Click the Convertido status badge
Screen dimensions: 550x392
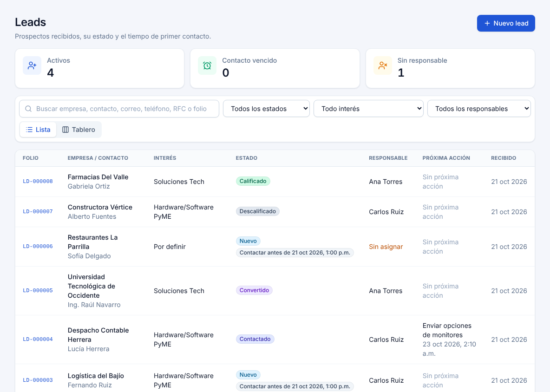(x=254, y=290)
